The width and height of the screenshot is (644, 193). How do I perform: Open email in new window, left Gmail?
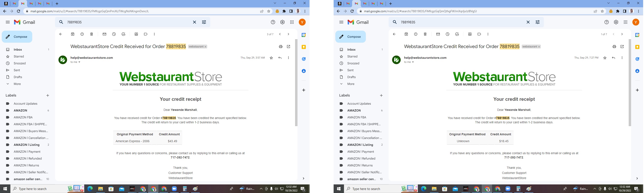288,47
